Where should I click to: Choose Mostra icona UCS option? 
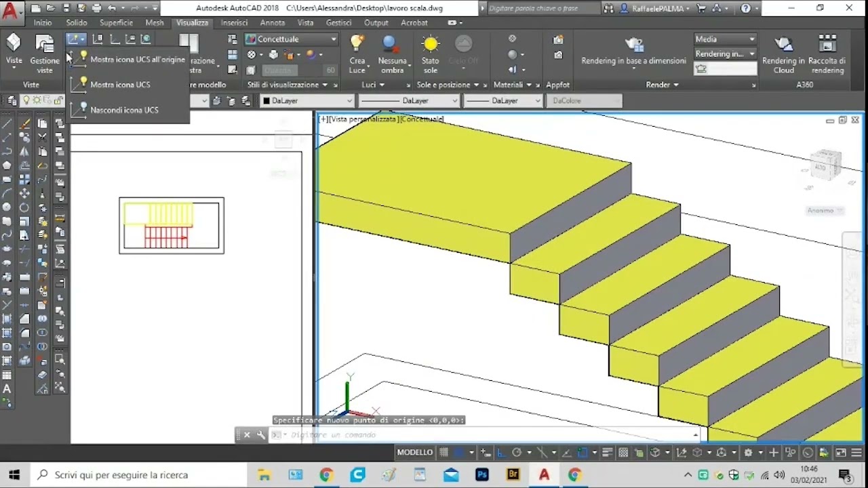[x=128, y=85]
